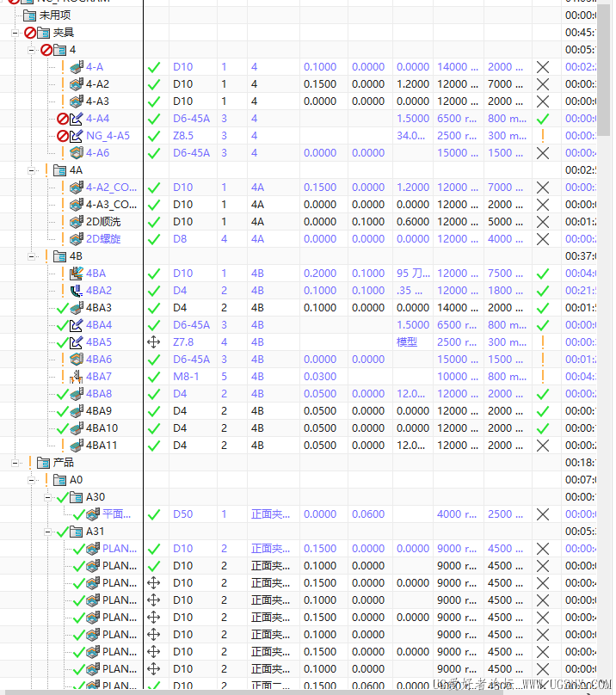The width and height of the screenshot is (616, 695).
Task: Select operation 4BA8
Action: (x=99, y=394)
